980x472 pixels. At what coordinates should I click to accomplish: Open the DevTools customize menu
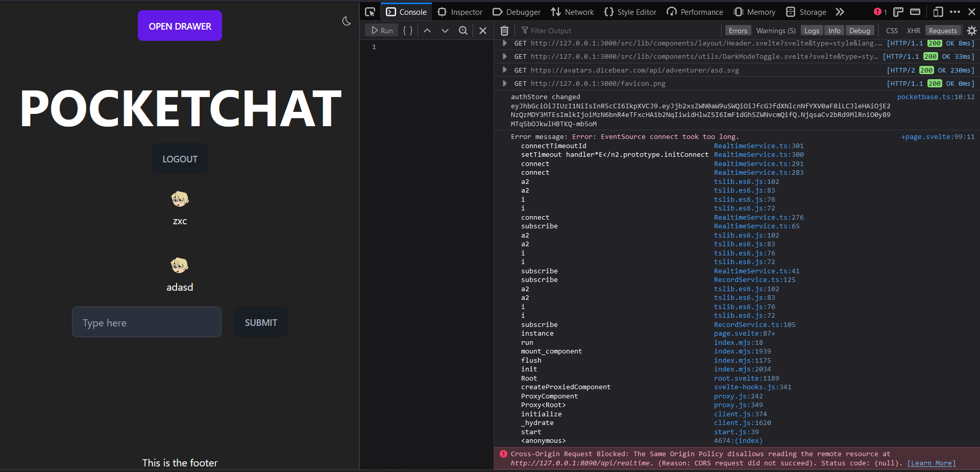tap(956, 11)
